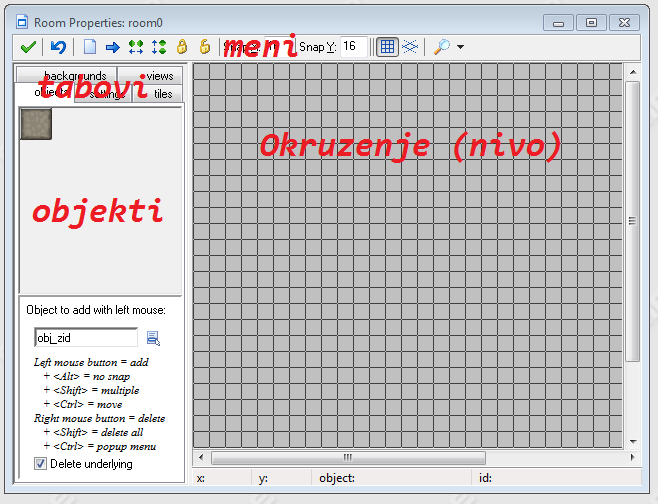Viewport: 658px width, 504px height.
Task: Switch to the backgrounds tab
Action: click(67, 75)
